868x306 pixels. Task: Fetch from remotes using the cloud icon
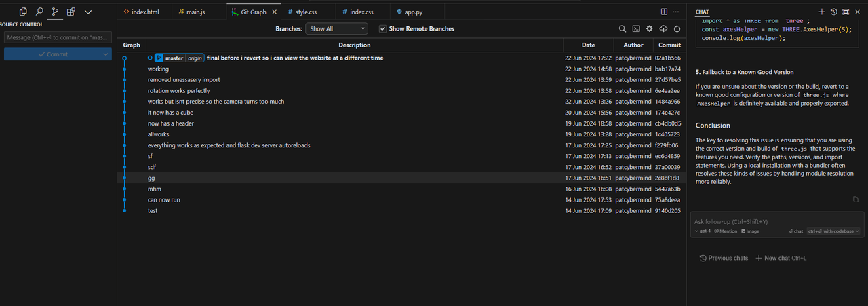coord(663,29)
